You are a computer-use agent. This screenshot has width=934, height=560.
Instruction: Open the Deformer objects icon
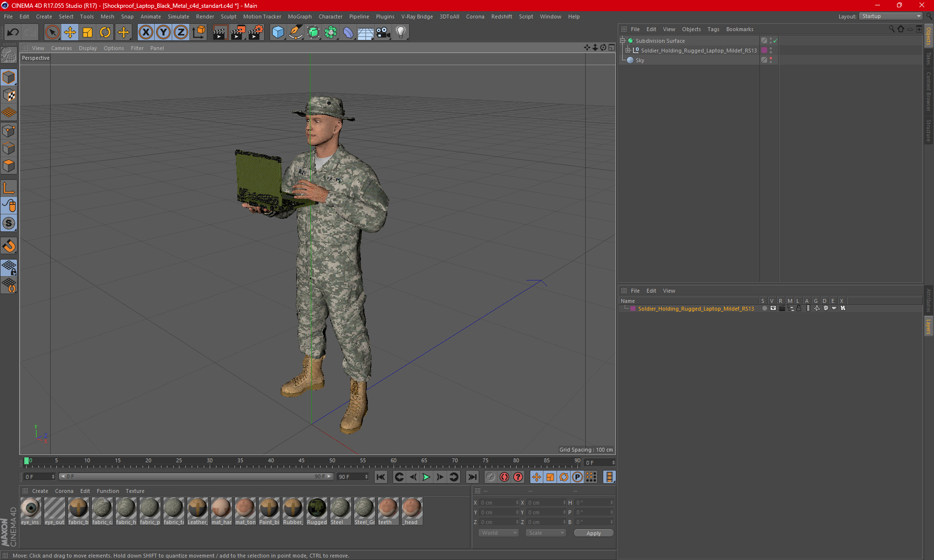click(348, 33)
